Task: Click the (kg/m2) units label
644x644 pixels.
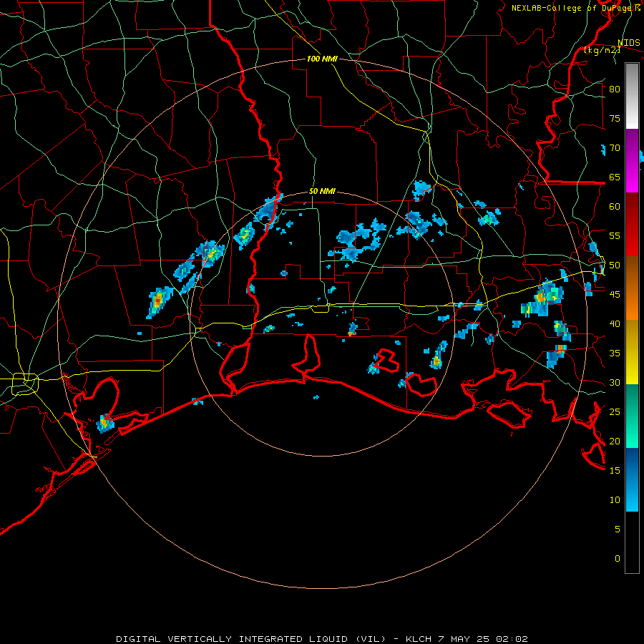Action: (x=602, y=50)
